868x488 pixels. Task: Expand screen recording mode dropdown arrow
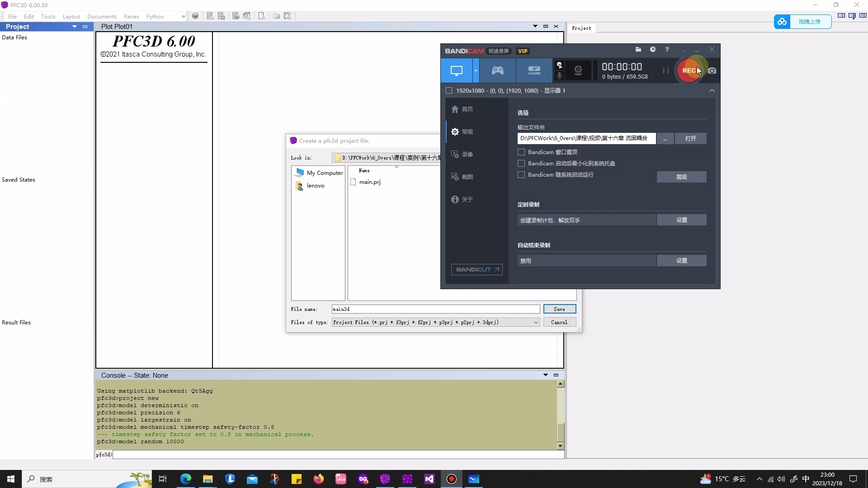pos(476,70)
